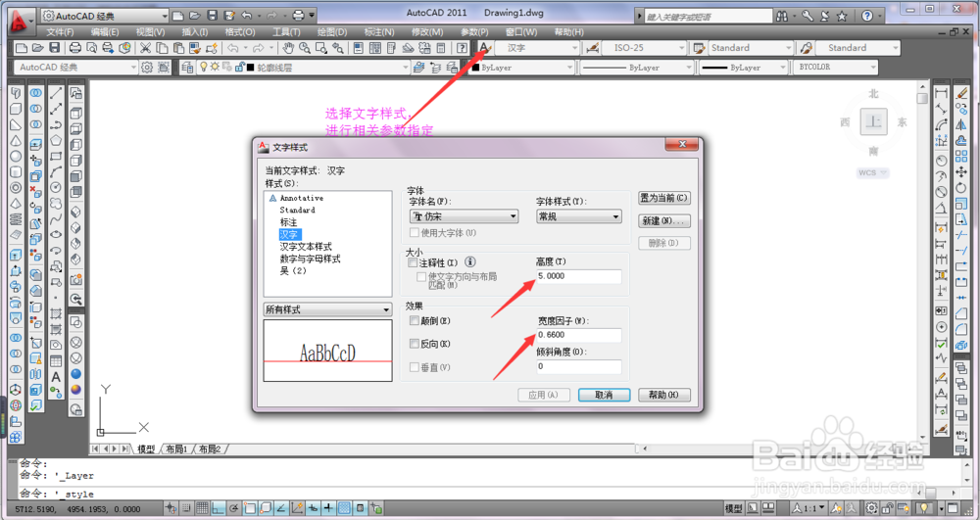
Task: Open the 标注(N) menu
Action: [x=378, y=32]
